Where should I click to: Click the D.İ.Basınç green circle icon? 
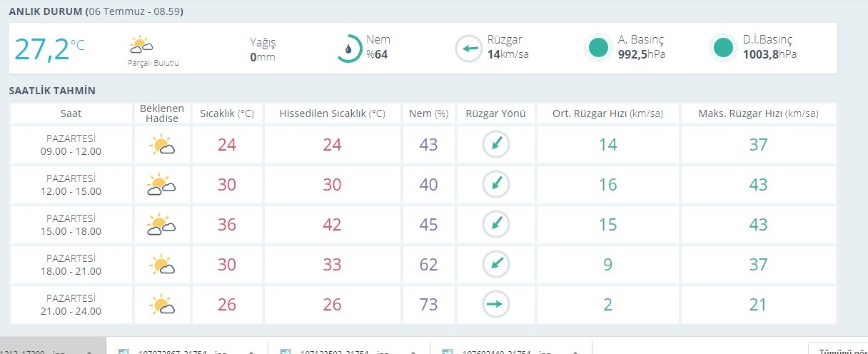tap(723, 49)
